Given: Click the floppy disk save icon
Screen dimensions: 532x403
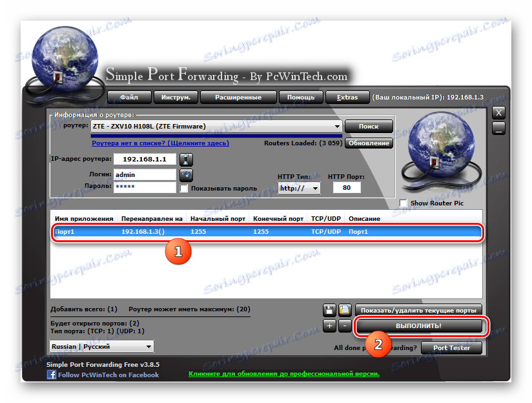Looking at the screenshot, I should (329, 309).
